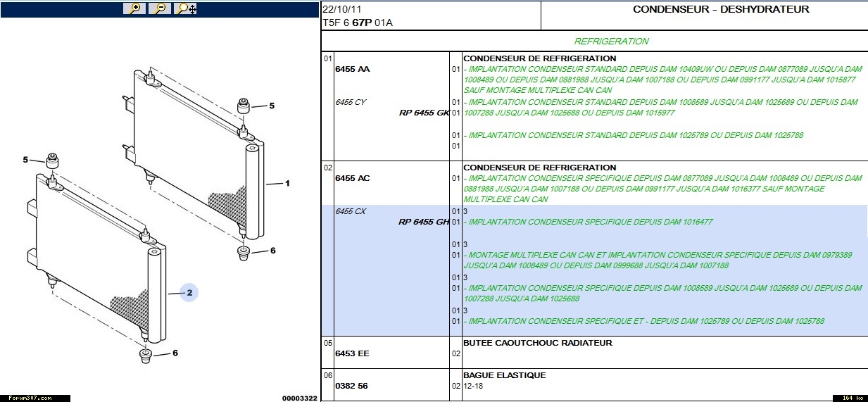The width and height of the screenshot is (868, 402).
Task: Click callout 5 beside the upper condenser mount
Action: [x=272, y=106]
